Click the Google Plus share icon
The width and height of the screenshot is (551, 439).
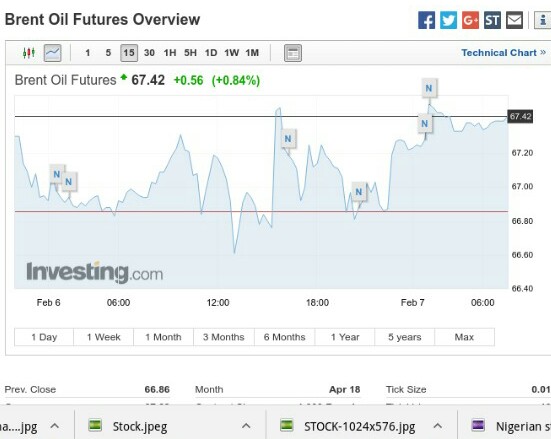471,20
